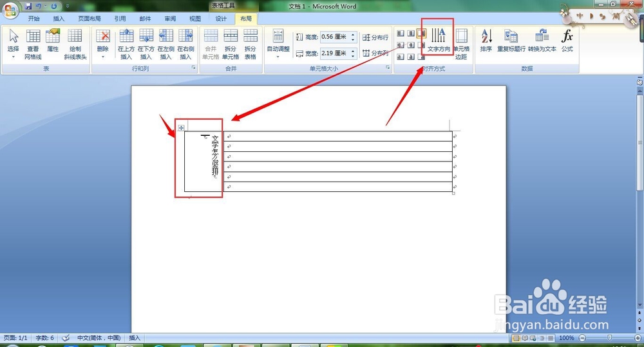Redo the last action
This screenshot has height=347, width=644.
[54, 6]
